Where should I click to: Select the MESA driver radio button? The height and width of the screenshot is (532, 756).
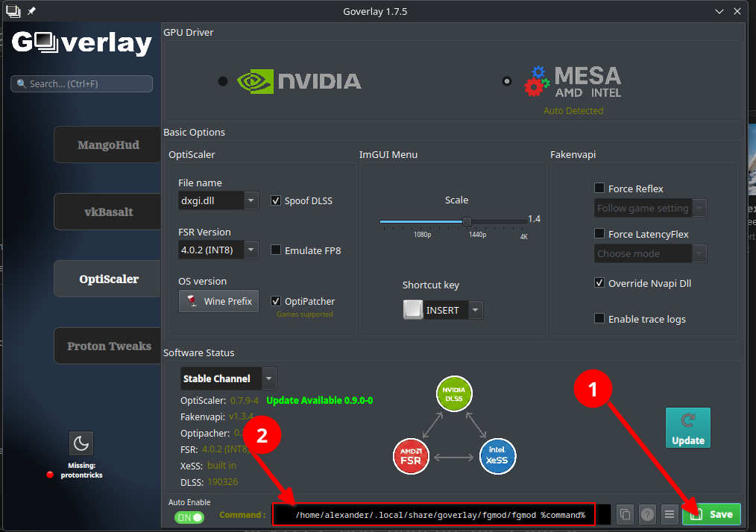[507, 81]
